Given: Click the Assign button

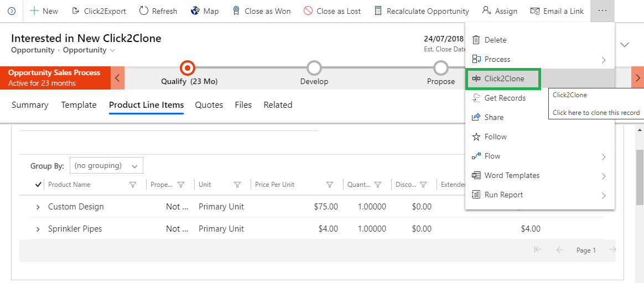Looking at the screenshot, I should (x=500, y=11).
